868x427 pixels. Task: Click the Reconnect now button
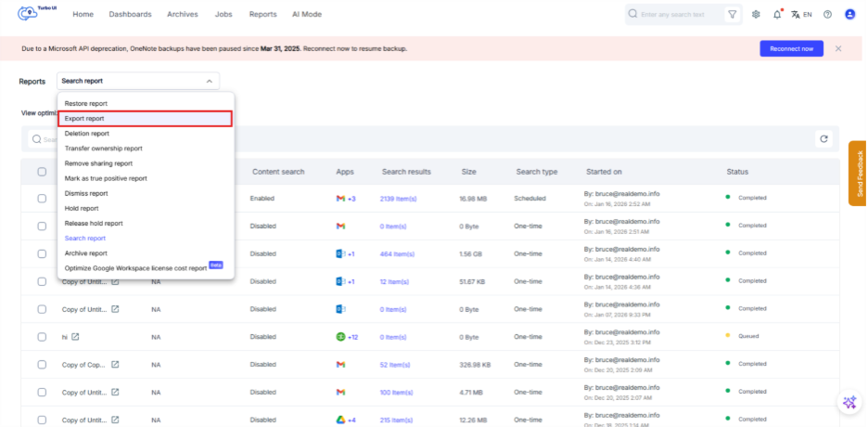point(790,48)
